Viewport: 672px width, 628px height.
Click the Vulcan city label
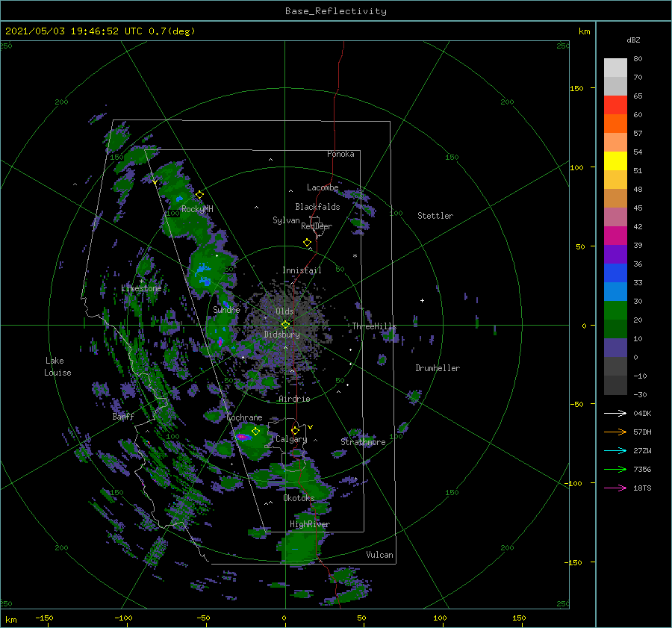click(x=380, y=555)
